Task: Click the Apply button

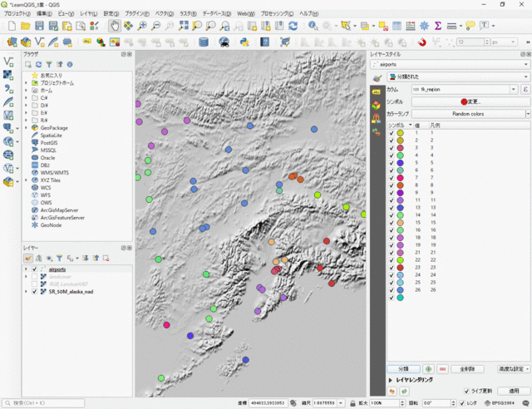Action: [x=514, y=391]
